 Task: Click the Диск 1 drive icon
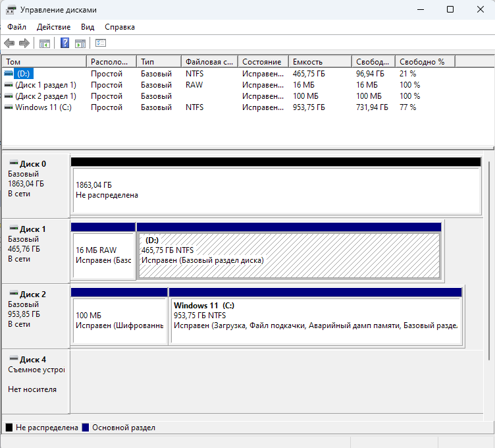[14, 228]
